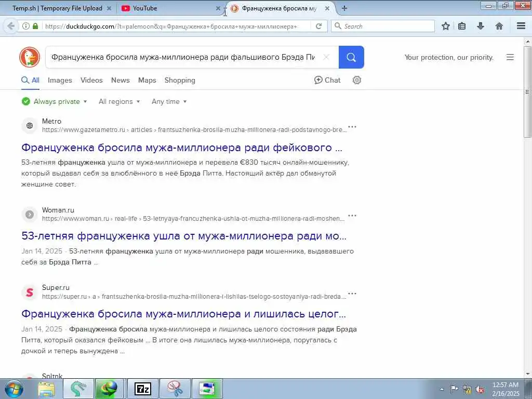
Task: Click the Action Center flag tray icon
Action: tap(454, 389)
